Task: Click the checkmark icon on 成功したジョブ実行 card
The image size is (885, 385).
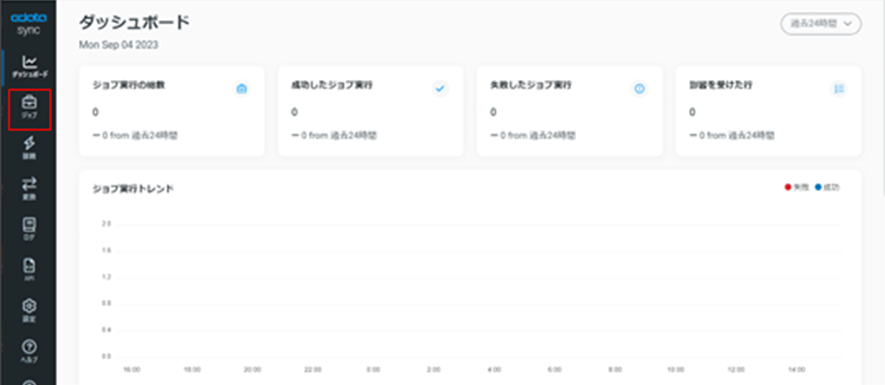Action: click(x=440, y=89)
